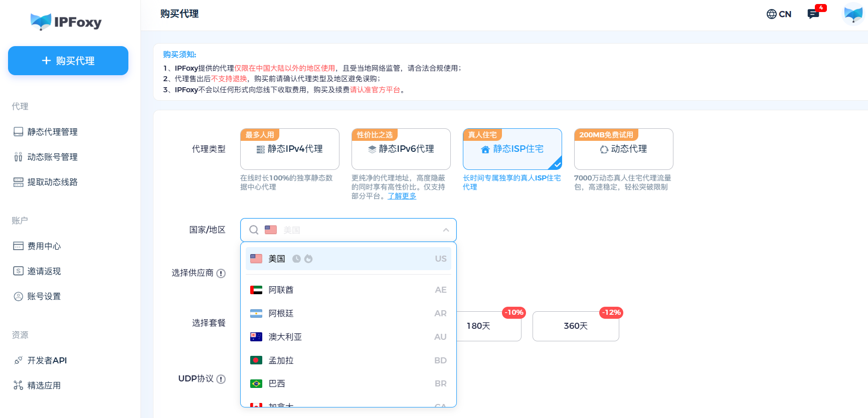Click the country search input field
Screen dimensions: 868x418
(x=349, y=230)
